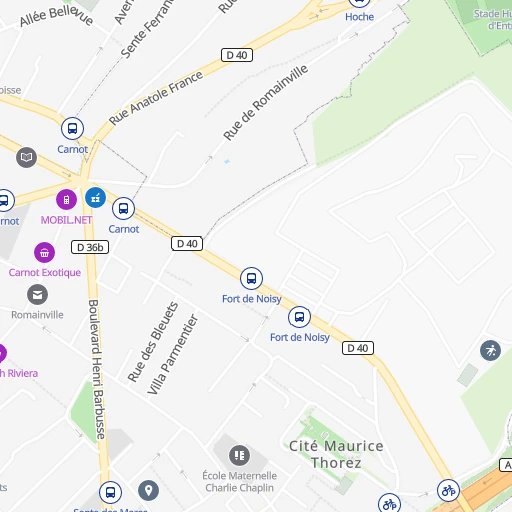Screen dimensions: 512x512
Task: Select the sports field icon with running figure
Action: [x=490, y=351]
